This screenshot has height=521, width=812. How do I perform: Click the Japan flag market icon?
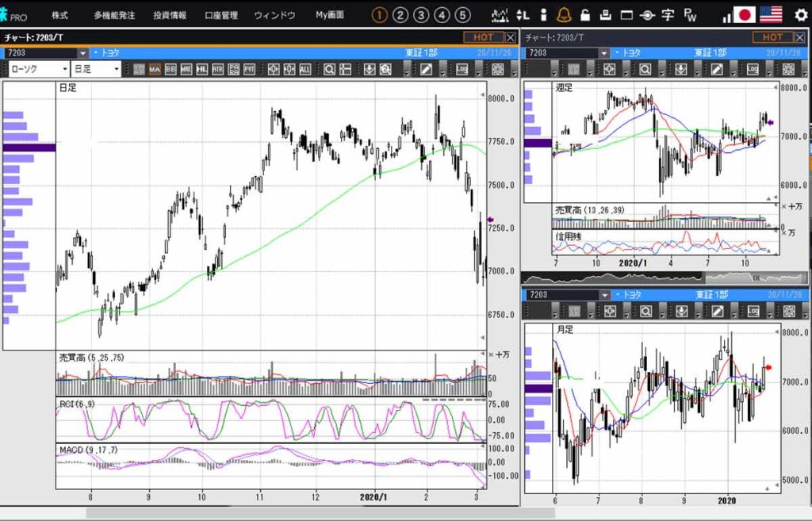(x=745, y=15)
